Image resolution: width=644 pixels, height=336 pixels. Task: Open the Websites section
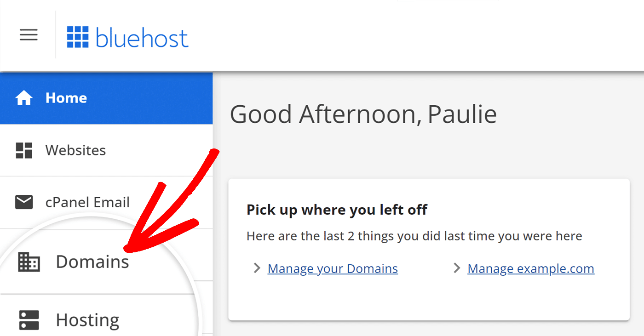(x=75, y=150)
